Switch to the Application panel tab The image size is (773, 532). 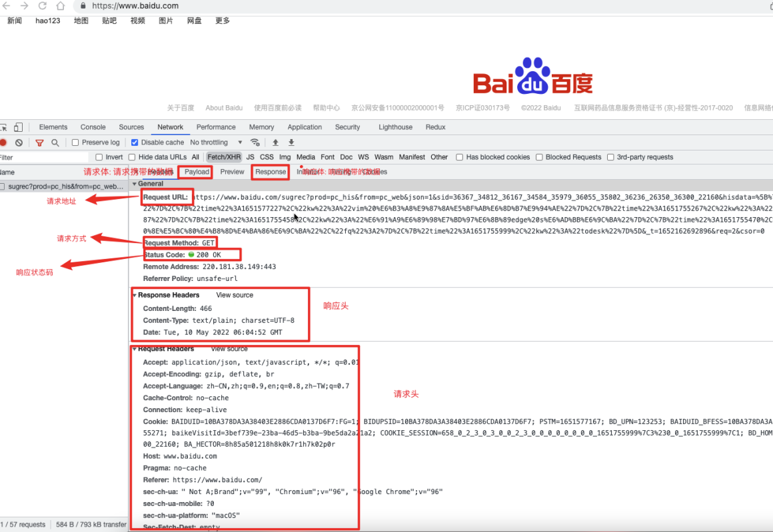[x=305, y=127]
